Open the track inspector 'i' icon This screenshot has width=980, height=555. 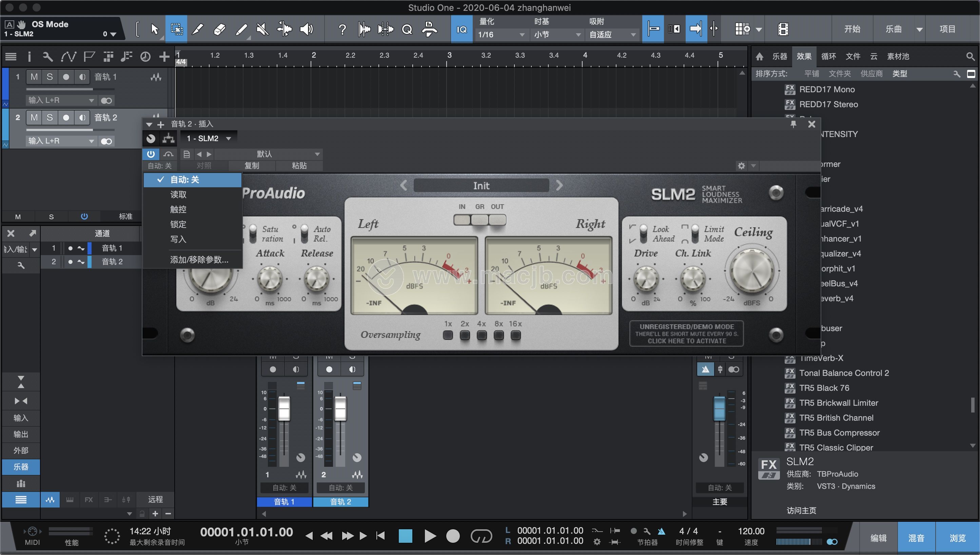coord(30,57)
